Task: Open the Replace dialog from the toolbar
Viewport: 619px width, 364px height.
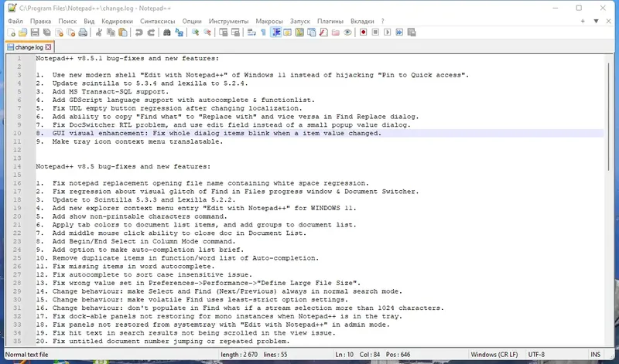Action: (x=179, y=32)
